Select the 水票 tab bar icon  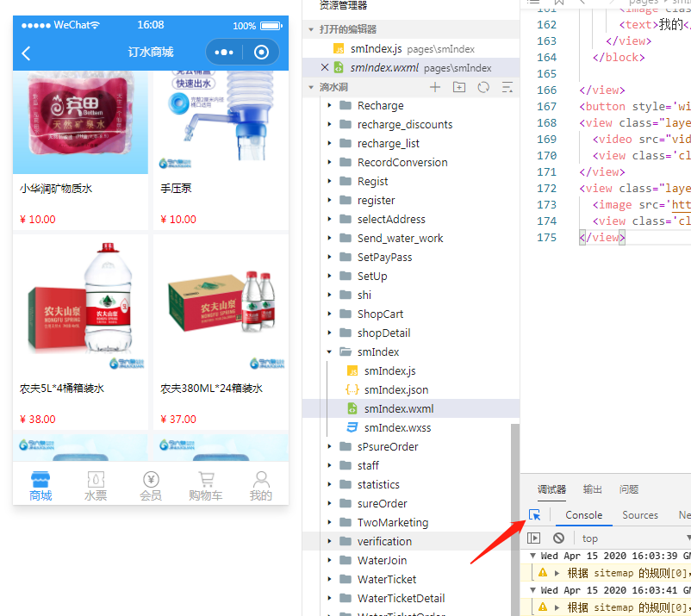pyautogui.click(x=96, y=487)
